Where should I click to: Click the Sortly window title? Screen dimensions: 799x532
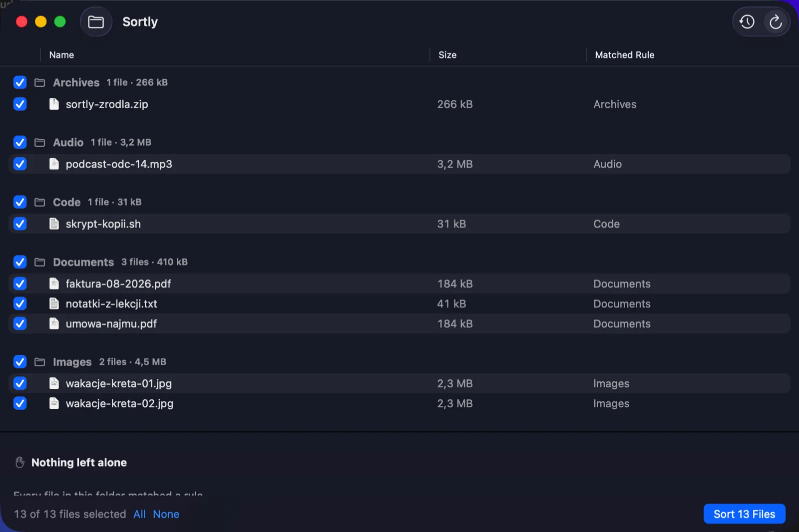click(x=140, y=22)
